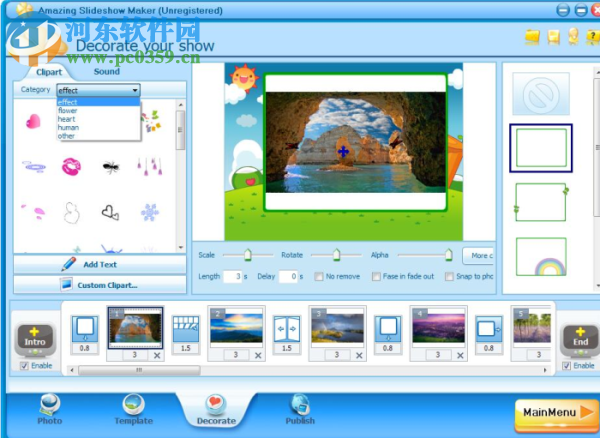Remove slide 4 with its X button
Screen dimensions: 600x438
tap(460, 355)
